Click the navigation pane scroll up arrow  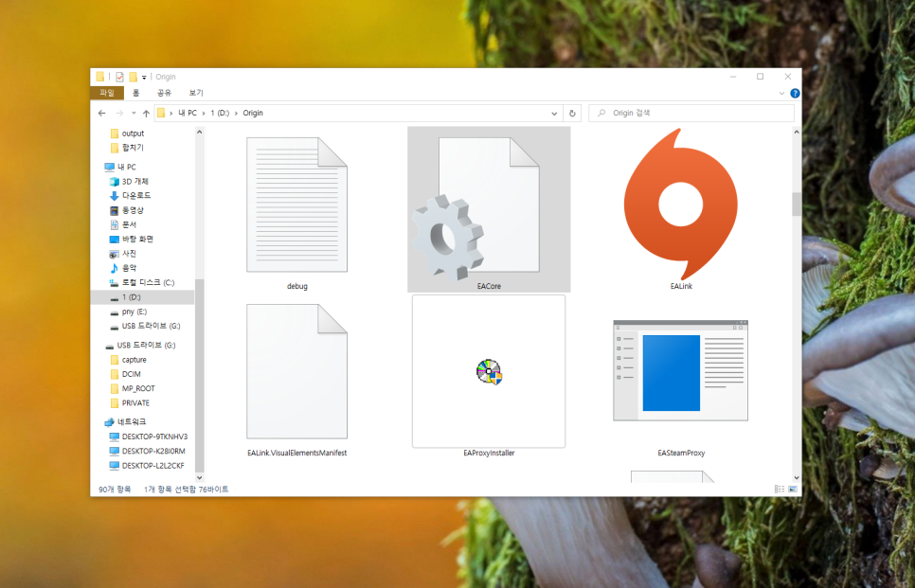coord(200,133)
